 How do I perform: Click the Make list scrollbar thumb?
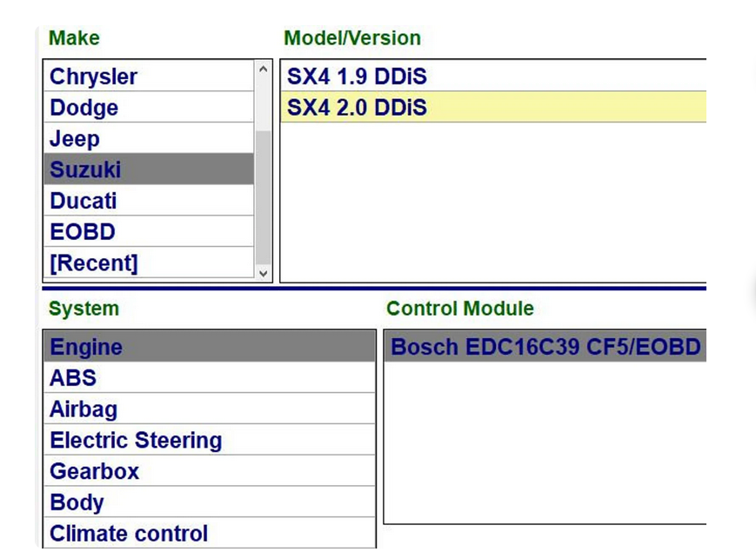click(264, 196)
